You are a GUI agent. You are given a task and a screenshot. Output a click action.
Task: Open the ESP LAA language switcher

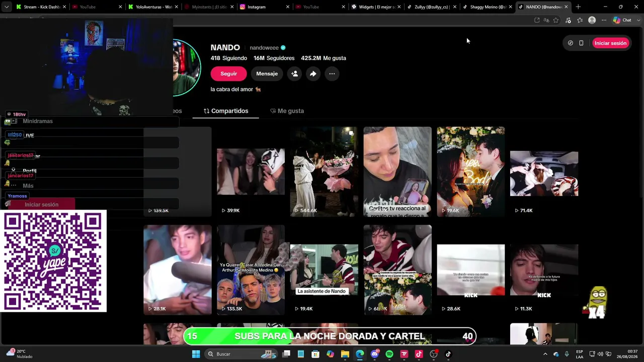coord(580,354)
